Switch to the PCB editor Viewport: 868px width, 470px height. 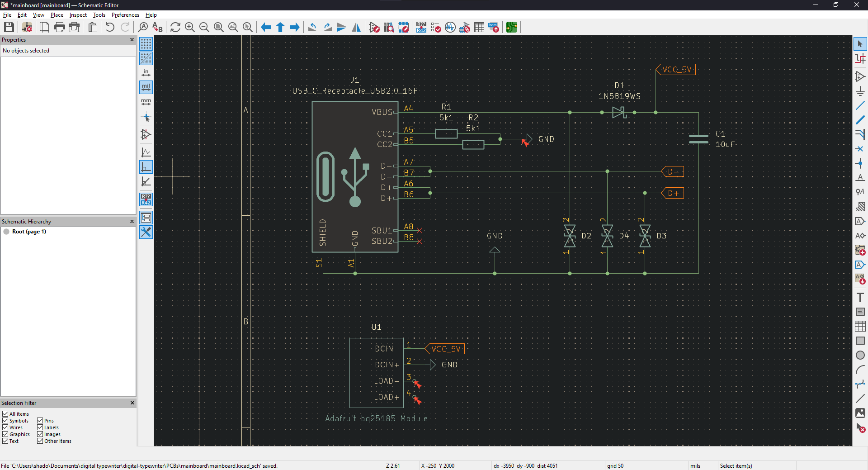click(x=512, y=28)
